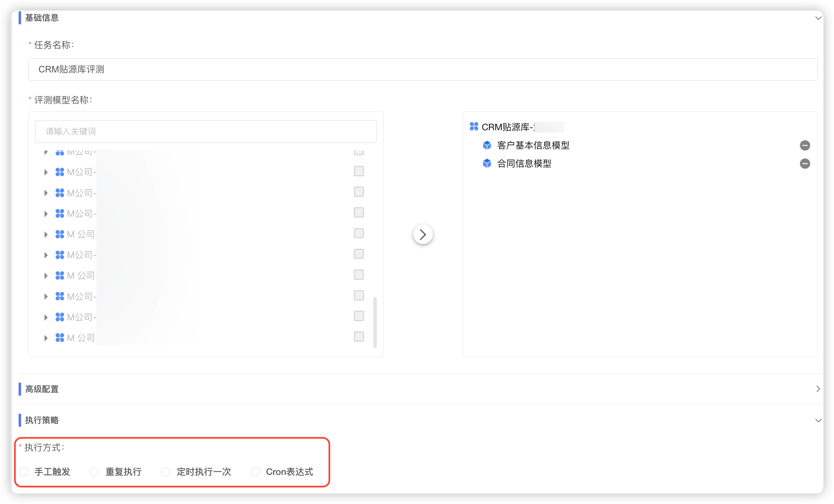Viewport: 834px width, 504px height.
Task: Select the 手工触发 radio option
Action: [23, 472]
